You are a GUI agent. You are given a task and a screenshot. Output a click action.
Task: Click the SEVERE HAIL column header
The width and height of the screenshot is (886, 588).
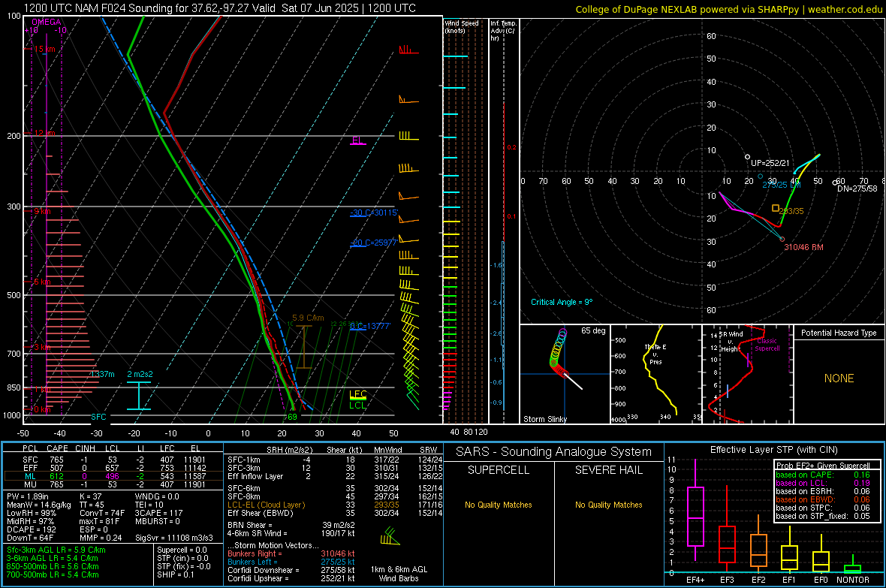pos(609,470)
